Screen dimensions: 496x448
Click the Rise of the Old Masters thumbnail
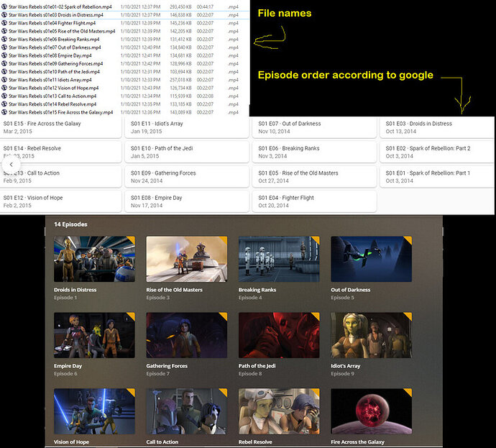pos(187,259)
